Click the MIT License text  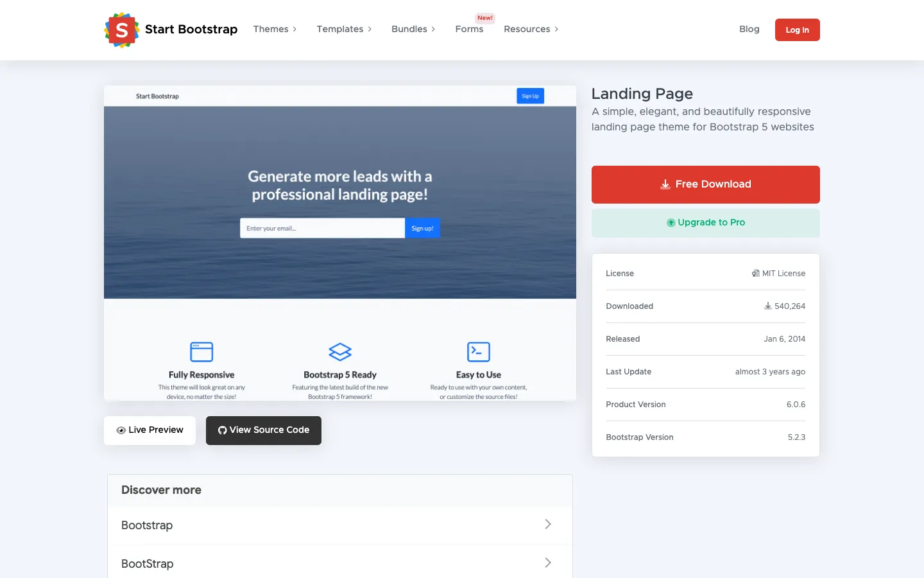click(x=783, y=274)
